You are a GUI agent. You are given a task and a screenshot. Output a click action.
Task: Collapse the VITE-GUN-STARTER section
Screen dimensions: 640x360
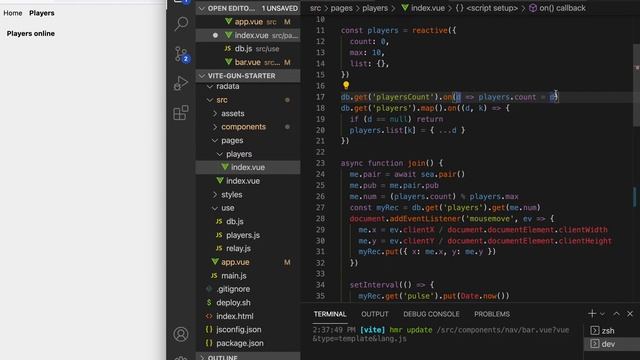click(248, 76)
